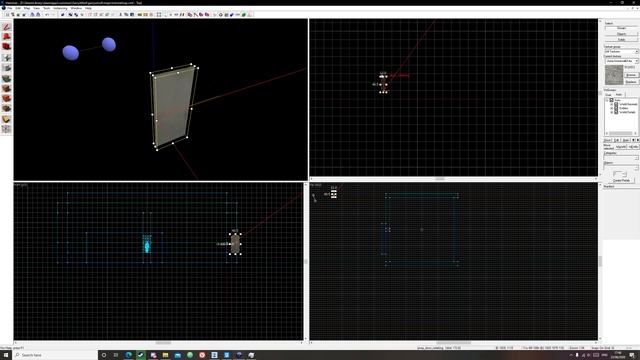This screenshot has width=640, height=360.
Task: Click the toWorld move button
Action: pos(621,147)
